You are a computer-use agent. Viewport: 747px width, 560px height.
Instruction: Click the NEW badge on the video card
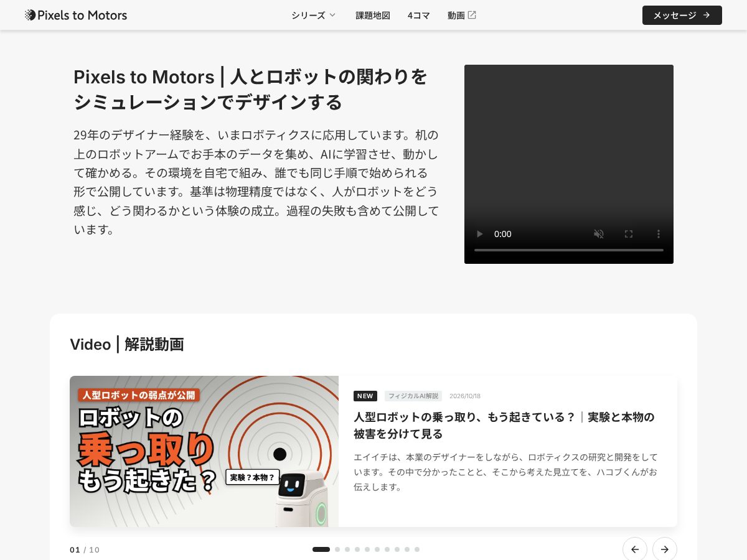(x=365, y=396)
